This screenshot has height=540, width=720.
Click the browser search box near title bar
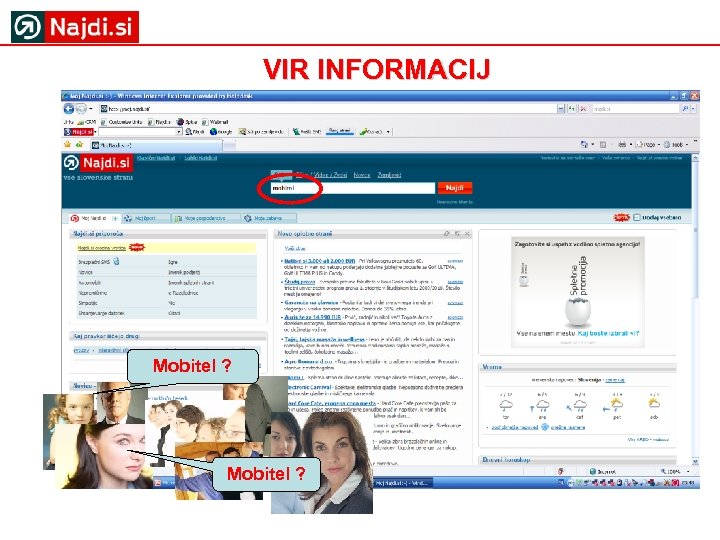coord(636,109)
